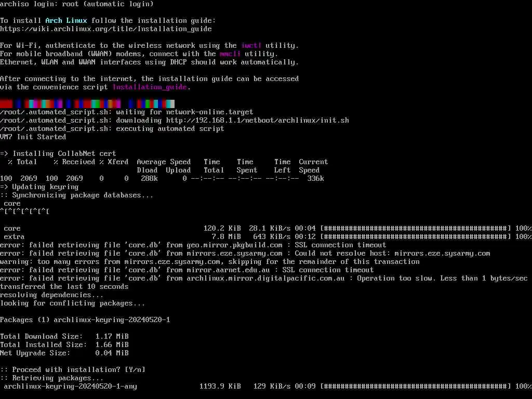Click 'Synchronizing package databases...' line
The width and height of the screenshot is (532, 399).
tap(77, 195)
